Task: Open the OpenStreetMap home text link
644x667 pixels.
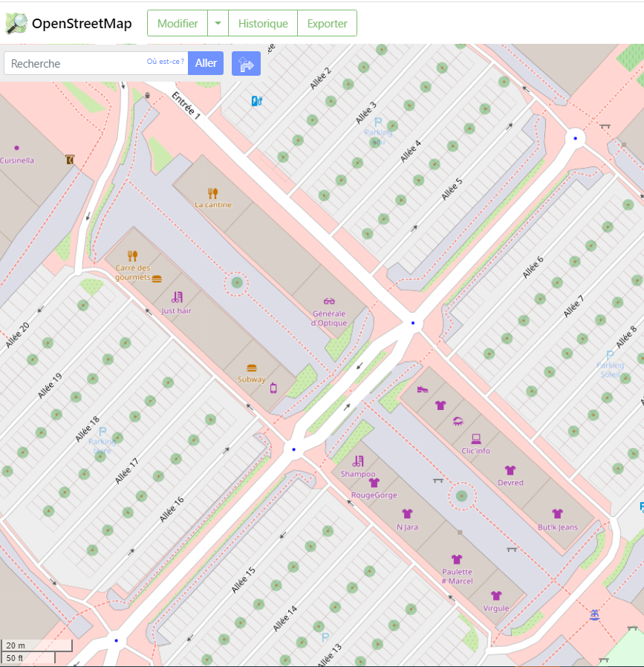Action: (x=82, y=23)
